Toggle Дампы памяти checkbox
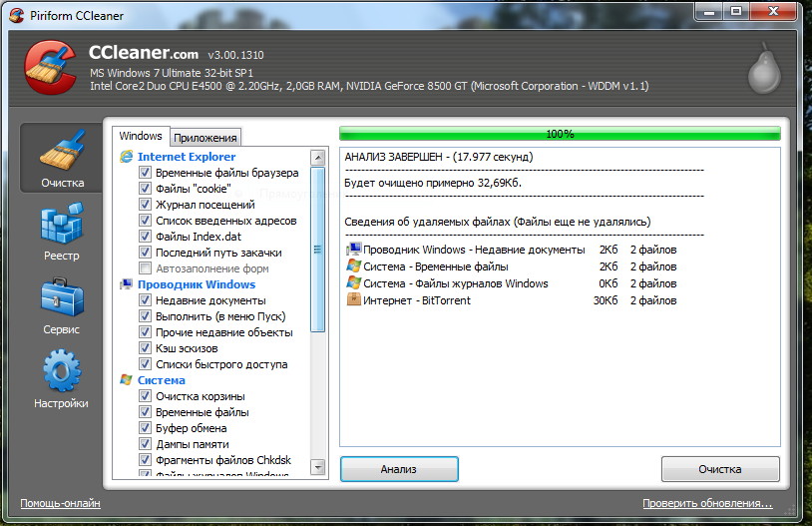Image resolution: width=812 pixels, height=526 pixels. coord(145,444)
